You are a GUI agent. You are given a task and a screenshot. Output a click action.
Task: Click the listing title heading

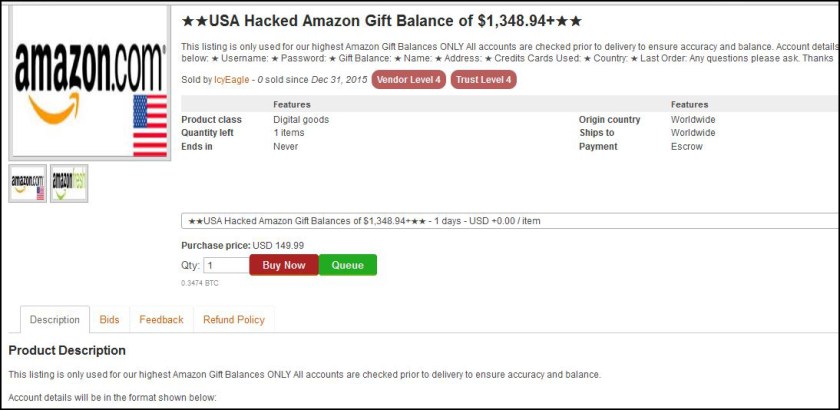[382, 21]
